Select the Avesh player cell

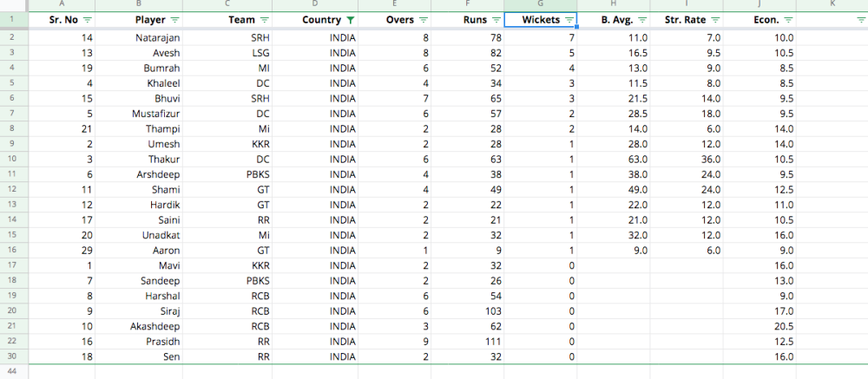click(x=138, y=53)
